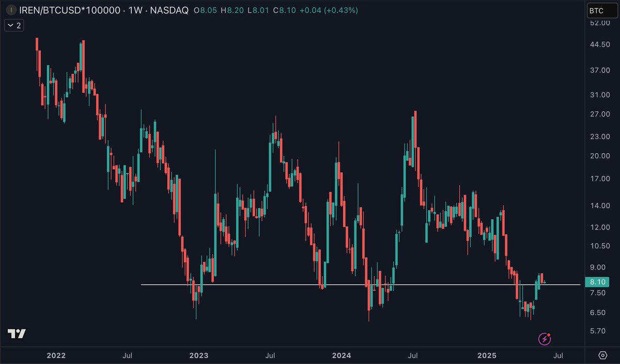
Task: Click the 2024 time axis label
Action: tap(342, 355)
